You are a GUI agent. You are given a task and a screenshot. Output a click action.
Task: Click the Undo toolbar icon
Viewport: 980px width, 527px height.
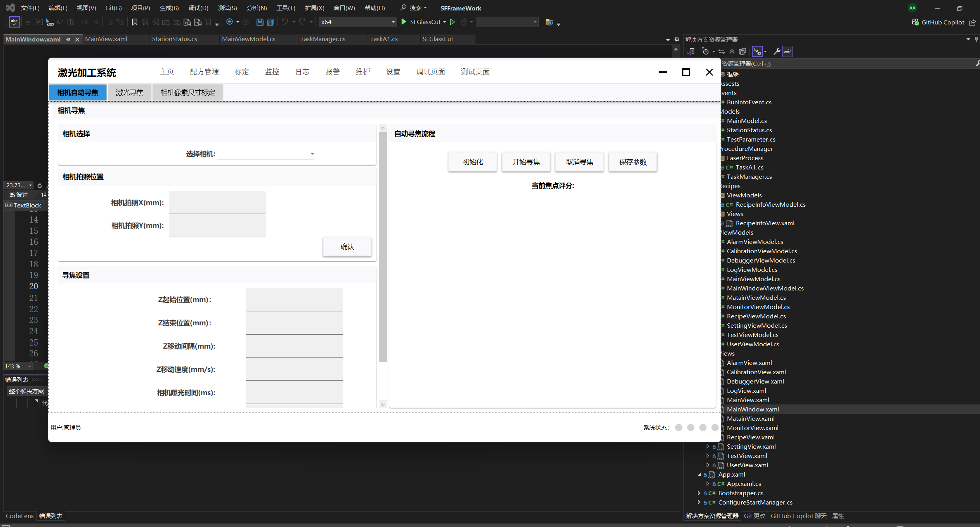[284, 22]
